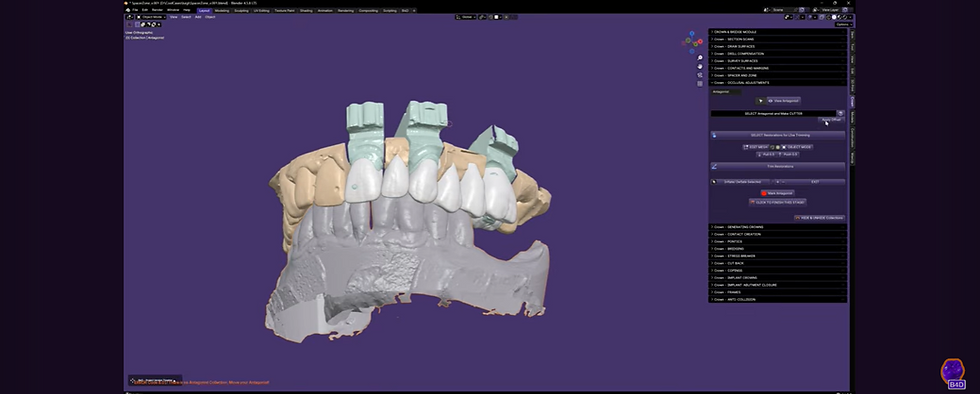Click Inflate/Deflate Selected button
The image size is (980, 394).
(741, 182)
